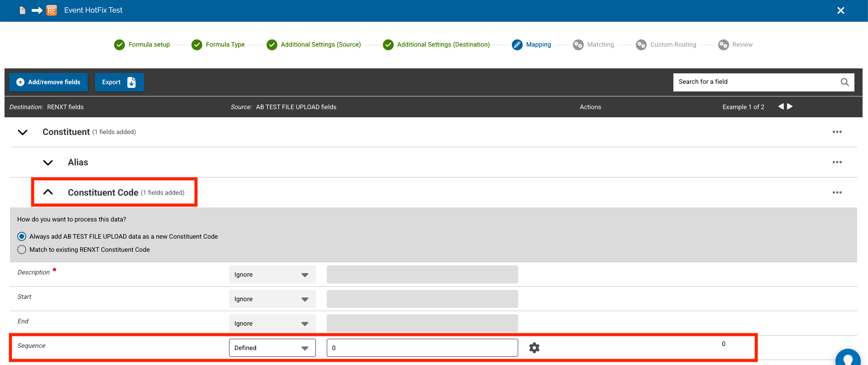Viewport: 868px width, 365px height.
Task: Collapse the Constituent Code section chevron
Action: tap(48, 192)
